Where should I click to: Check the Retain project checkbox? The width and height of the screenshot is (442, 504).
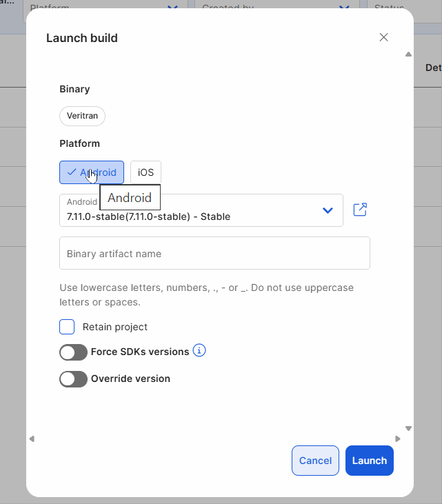[67, 327]
